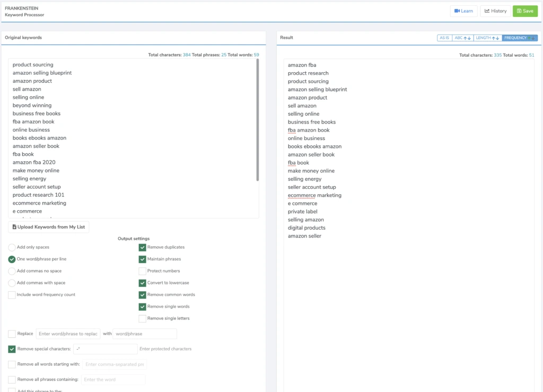Image resolution: width=543 pixels, height=392 pixels.
Task: Click 'seller account setup' in original keywords
Action: (37, 187)
